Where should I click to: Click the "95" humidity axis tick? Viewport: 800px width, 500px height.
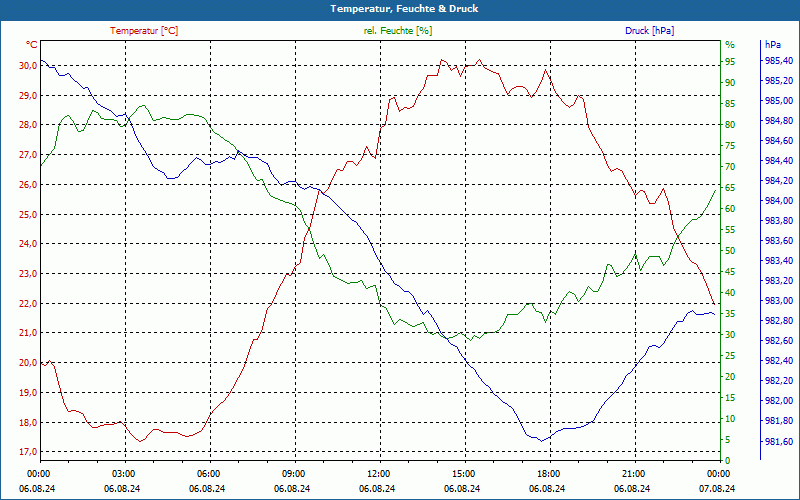pyautogui.click(x=730, y=62)
